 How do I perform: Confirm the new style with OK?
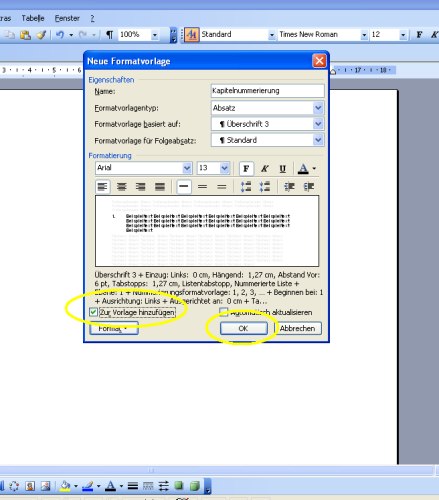(x=243, y=328)
